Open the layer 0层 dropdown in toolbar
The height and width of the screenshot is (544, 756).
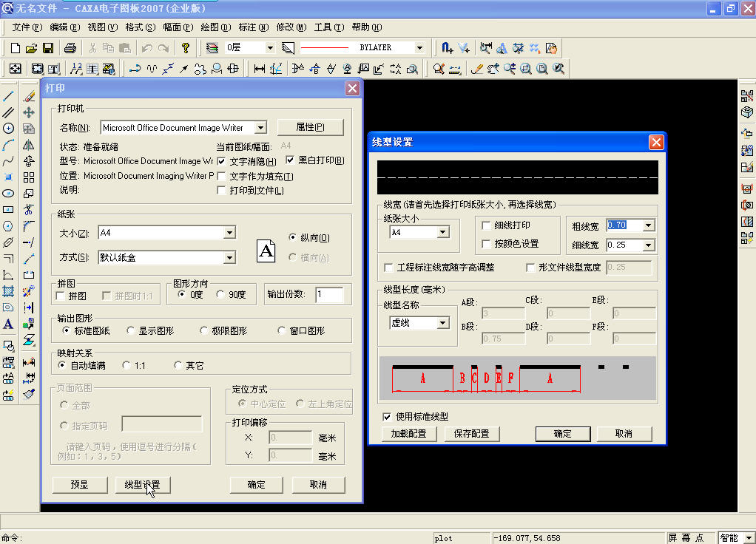pos(271,48)
